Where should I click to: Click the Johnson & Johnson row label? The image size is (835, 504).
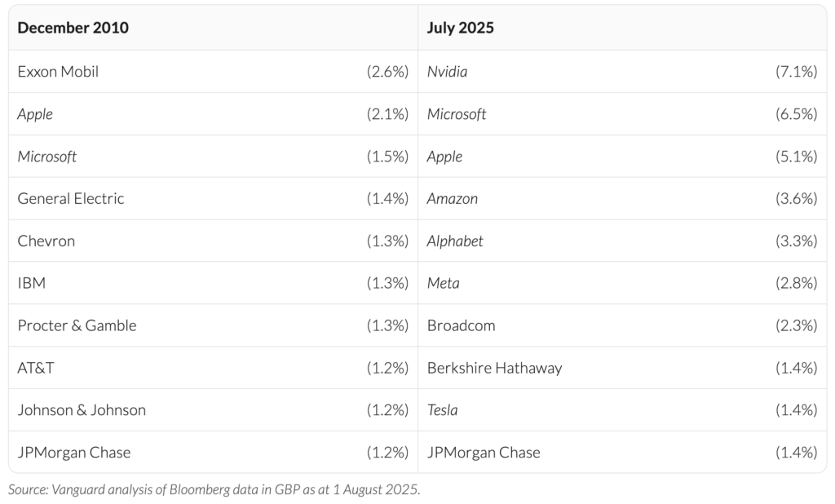coord(82,410)
